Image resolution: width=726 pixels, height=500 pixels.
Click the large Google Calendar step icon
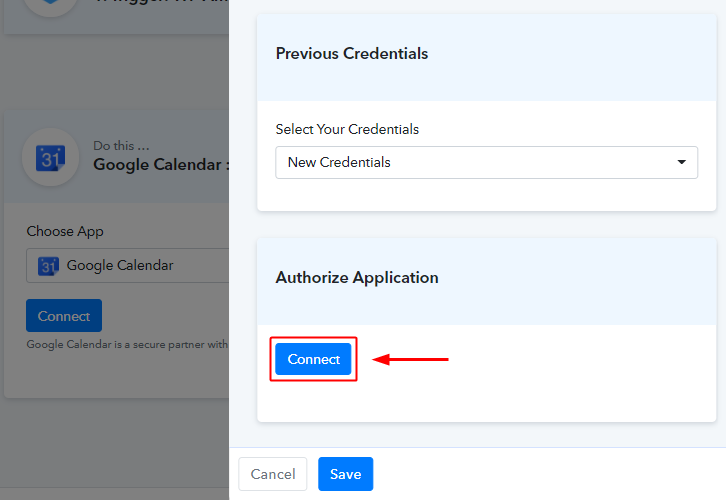[50, 157]
